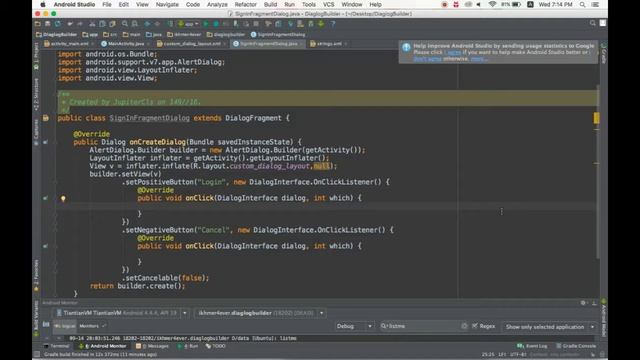This screenshot has width=640, height=360.
Task: Click the Synchronize toolbar icon
Action: point(58,24)
